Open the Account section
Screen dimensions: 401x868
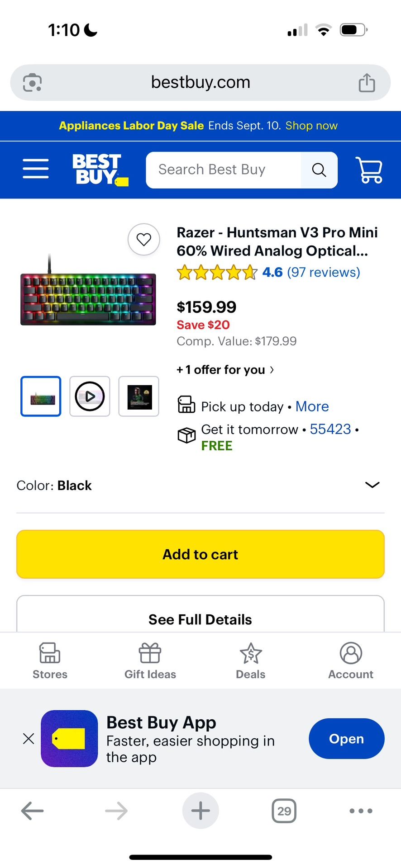(350, 660)
